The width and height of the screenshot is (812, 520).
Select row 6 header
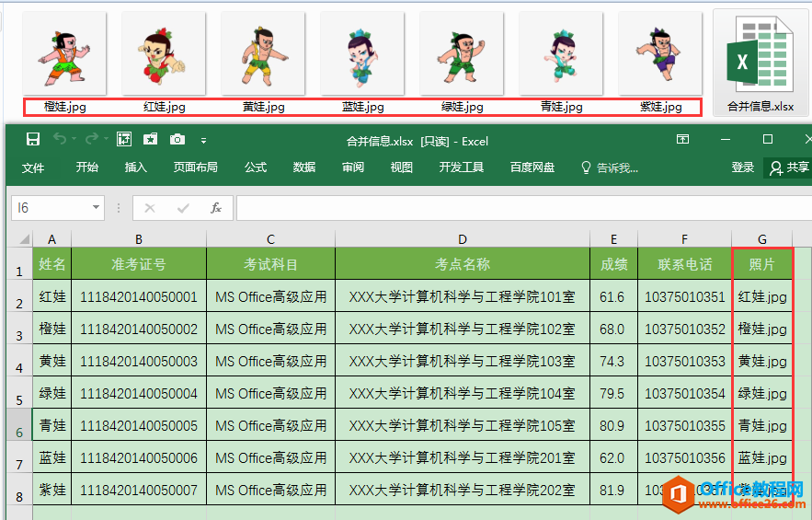[19, 425]
